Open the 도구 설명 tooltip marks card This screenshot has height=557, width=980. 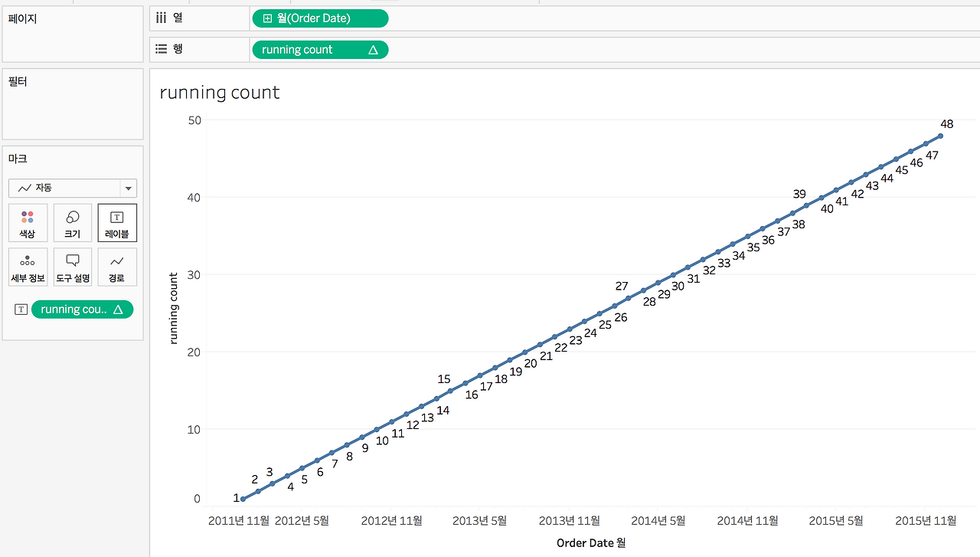(73, 267)
